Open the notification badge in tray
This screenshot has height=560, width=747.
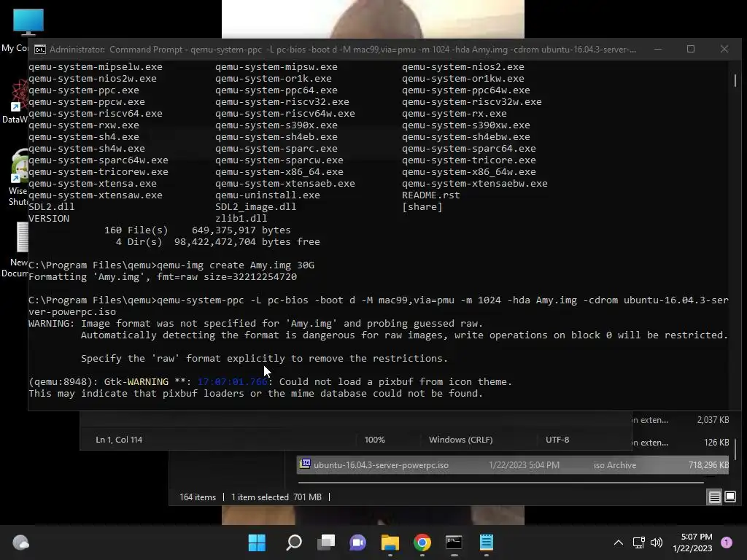[x=726, y=542]
